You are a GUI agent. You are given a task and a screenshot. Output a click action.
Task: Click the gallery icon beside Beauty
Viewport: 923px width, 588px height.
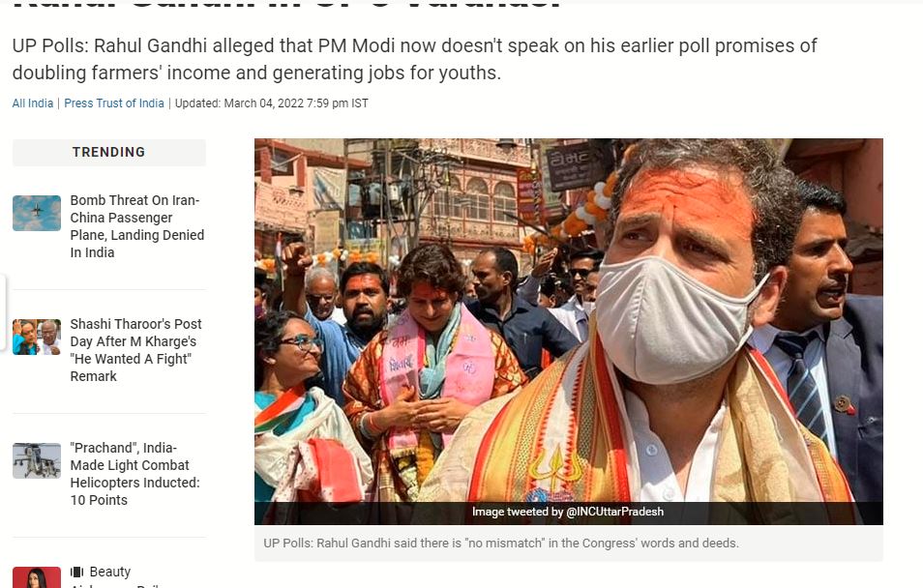click(76, 572)
